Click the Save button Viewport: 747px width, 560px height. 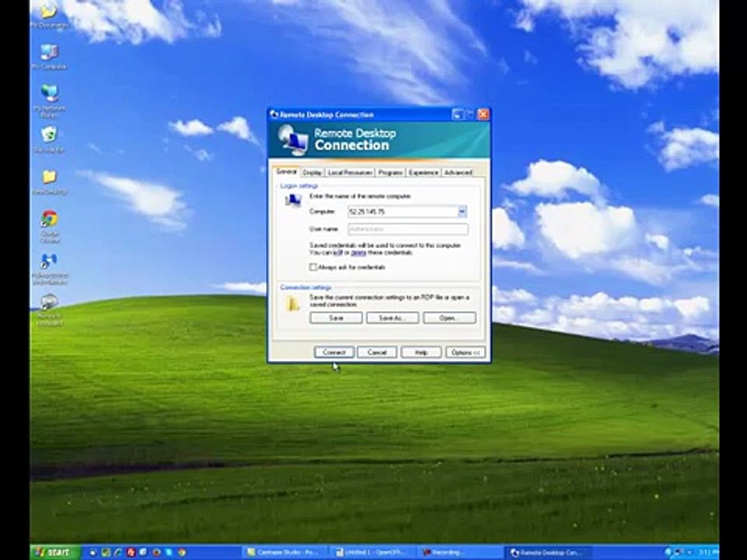(336, 317)
